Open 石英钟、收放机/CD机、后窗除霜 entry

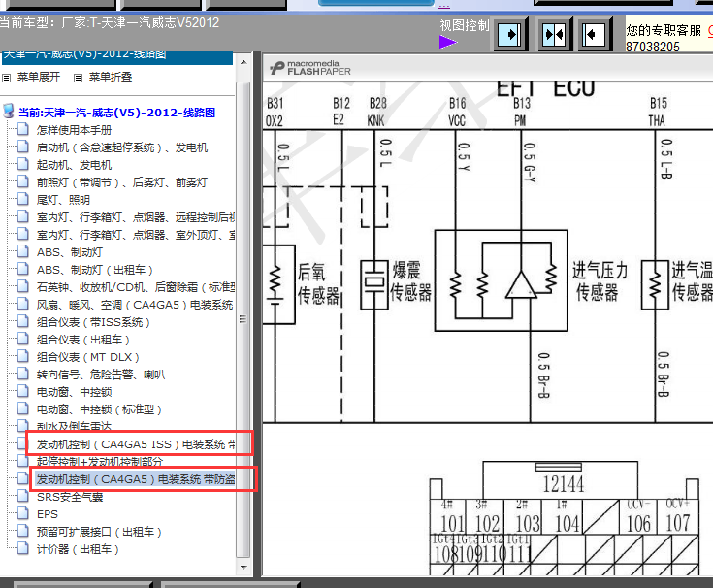click(136, 287)
